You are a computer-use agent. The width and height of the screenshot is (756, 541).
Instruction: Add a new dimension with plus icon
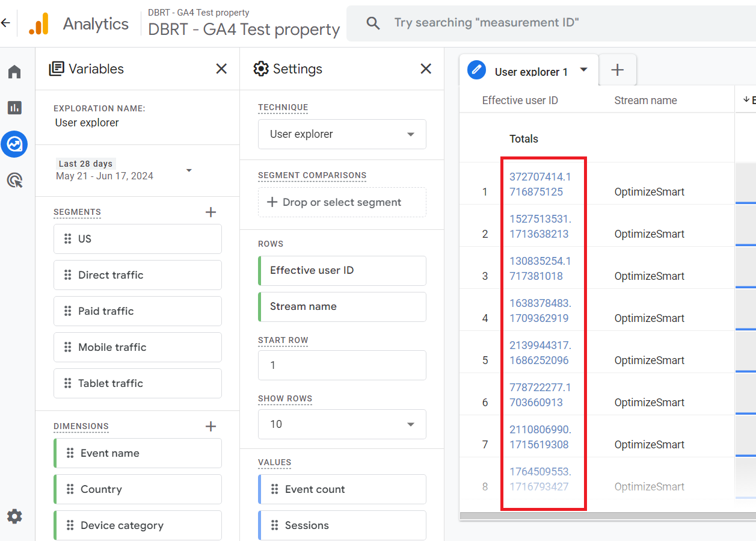[x=211, y=426]
